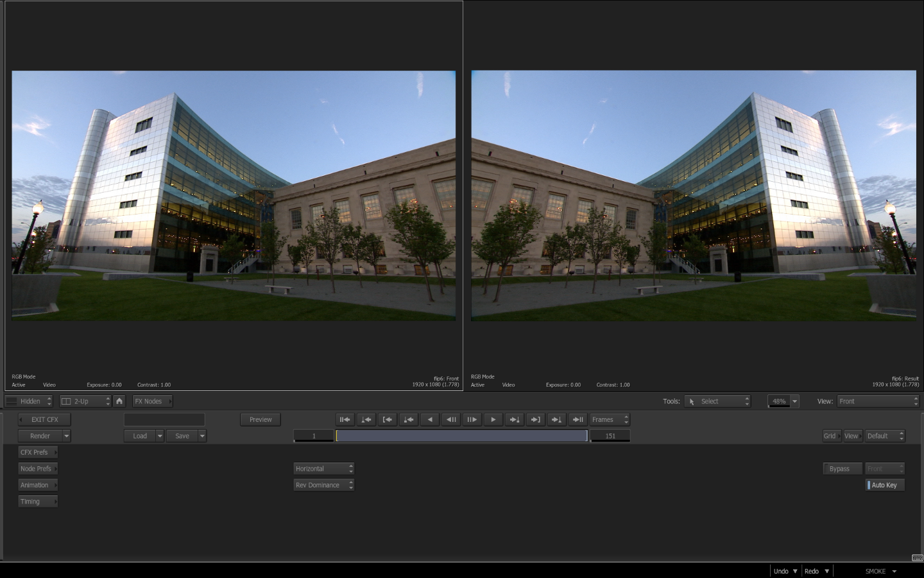Jump to the last frame
Screen dimensions: 924x578
coord(577,420)
